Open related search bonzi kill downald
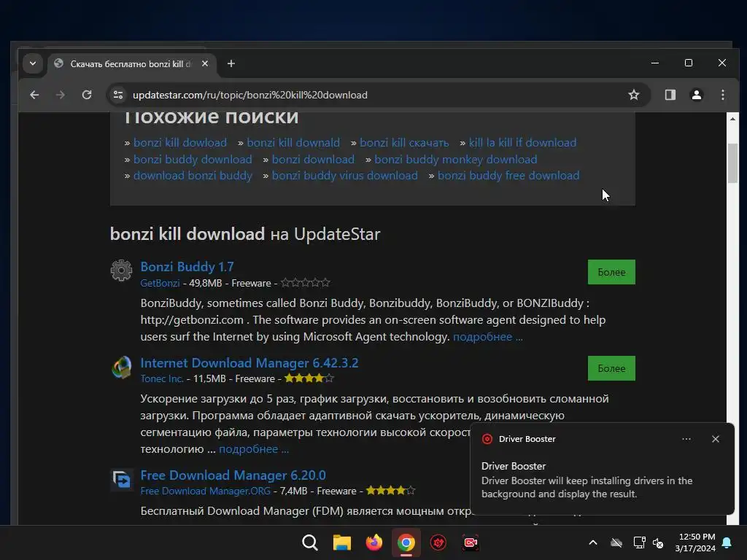The image size is (747, 560). tap(293, 142)
